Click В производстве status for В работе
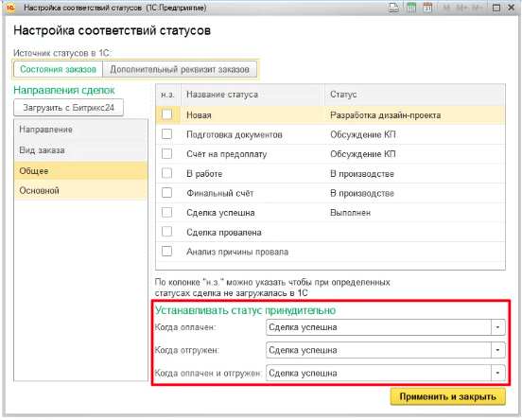Screen dimensions: 522x420 click(x=415, y=173)
